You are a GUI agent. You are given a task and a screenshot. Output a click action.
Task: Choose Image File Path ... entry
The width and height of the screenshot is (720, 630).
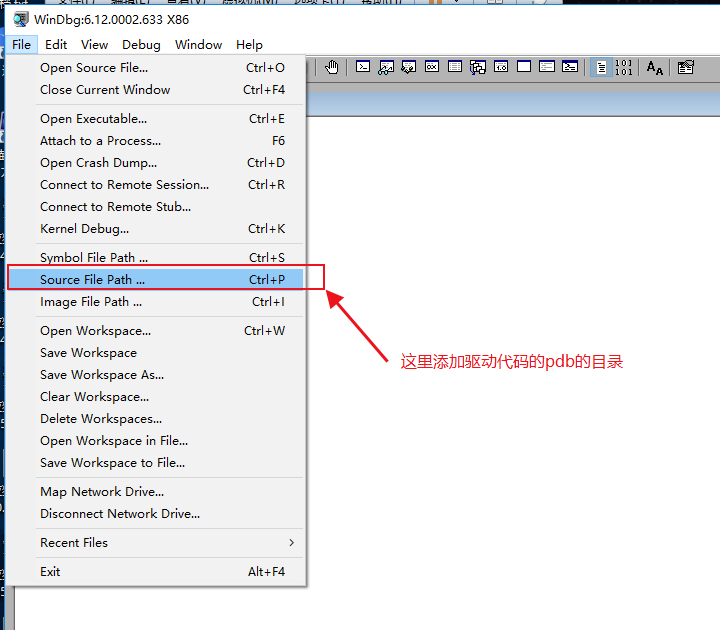pos(156,302)
